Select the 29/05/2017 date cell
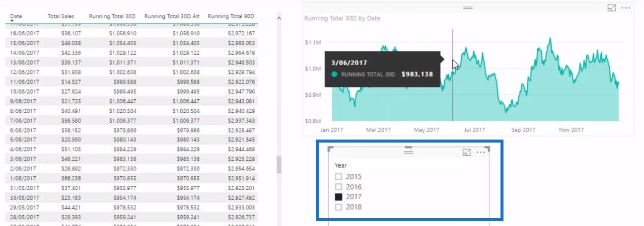 click(24, 208)
